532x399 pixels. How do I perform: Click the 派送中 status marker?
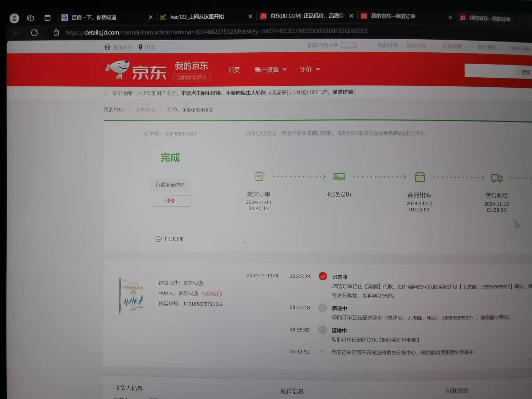322,308
